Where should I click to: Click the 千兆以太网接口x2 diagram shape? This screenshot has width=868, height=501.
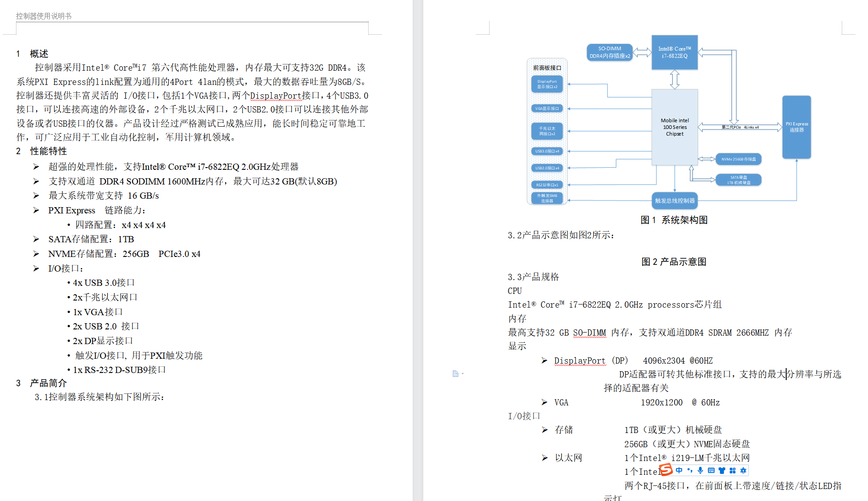pyautogui.click(x=547, y=131)
